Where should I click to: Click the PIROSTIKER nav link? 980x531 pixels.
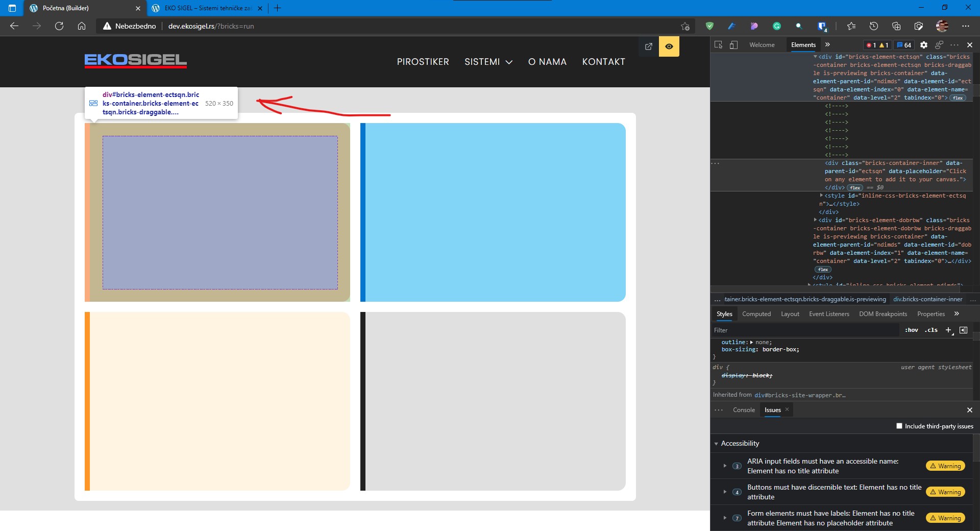point(423,62)
